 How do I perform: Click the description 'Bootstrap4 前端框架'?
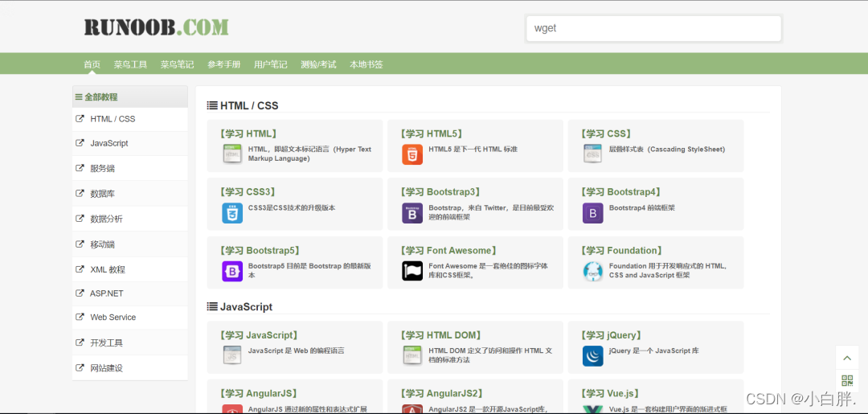(x=641, y=207)
